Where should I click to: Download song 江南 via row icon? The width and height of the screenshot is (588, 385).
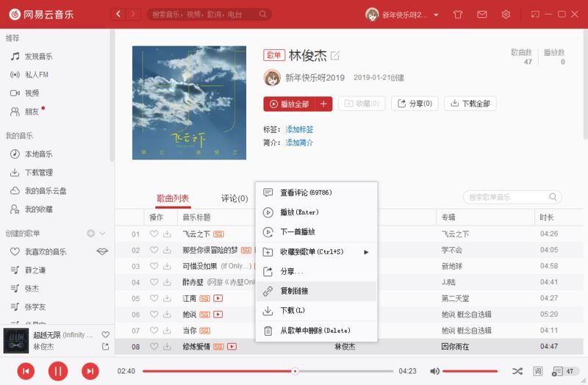pos(168,298)
